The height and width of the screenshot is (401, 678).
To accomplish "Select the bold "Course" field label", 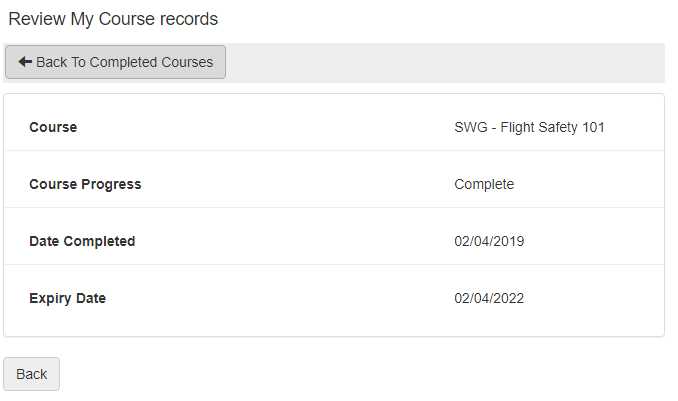I will (x=53, y=127).
